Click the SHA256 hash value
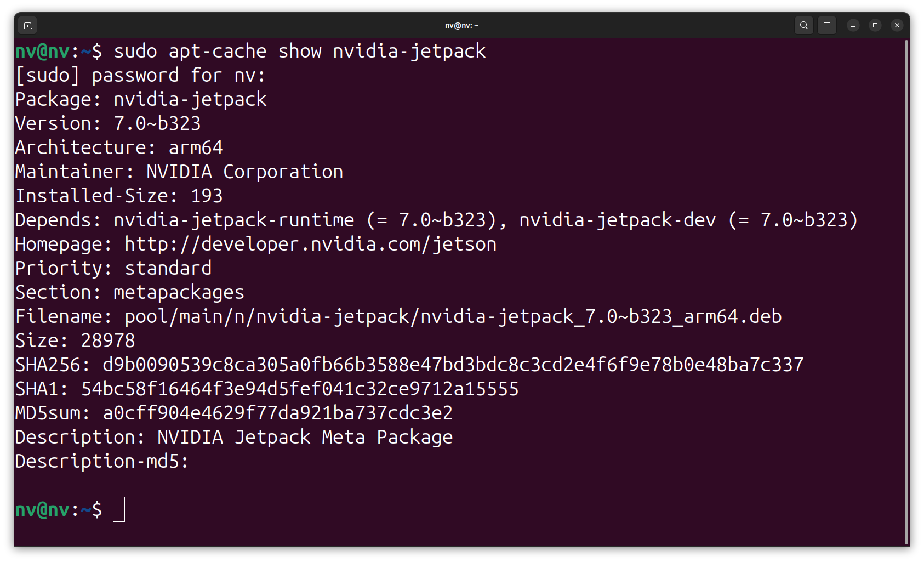Screen dimensions: 924x562 453,365
